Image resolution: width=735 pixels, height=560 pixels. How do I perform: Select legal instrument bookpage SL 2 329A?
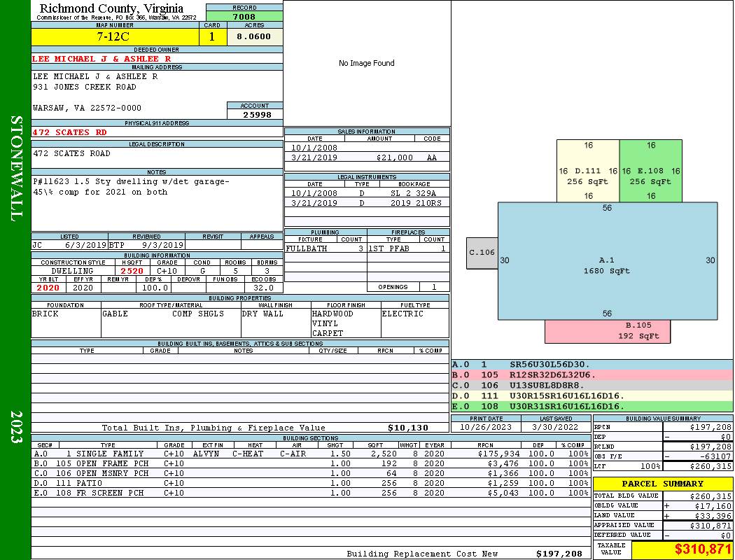414,193
